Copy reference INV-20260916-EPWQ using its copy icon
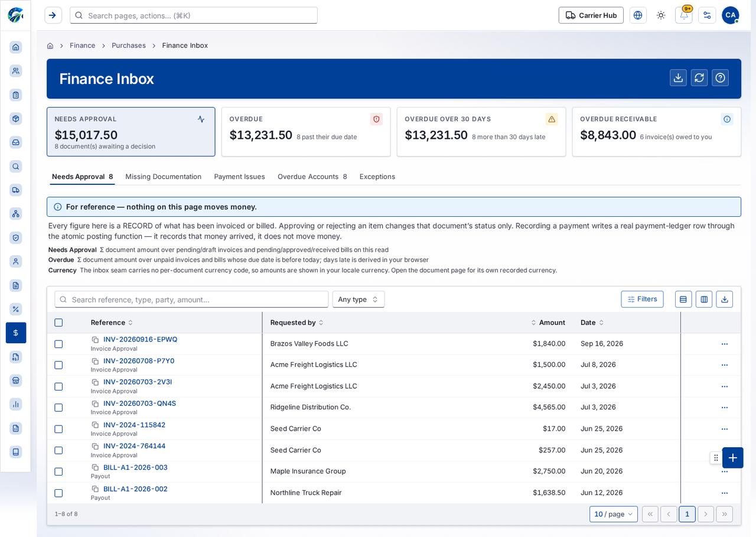 (95, 340)
